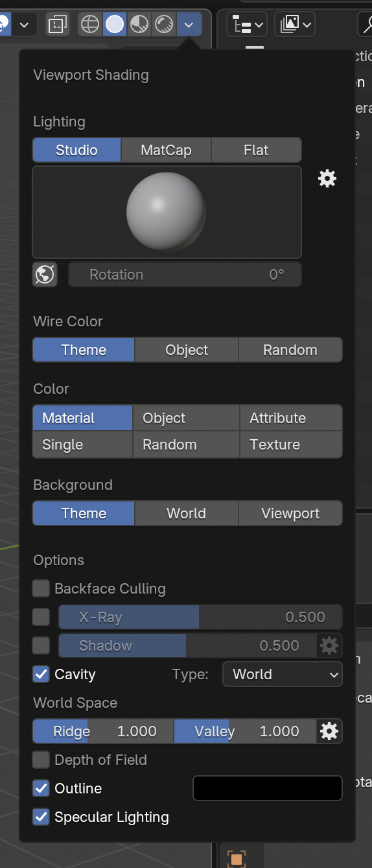Select Material Preview shading mode icon
Image resolution: width=372 pixels, height=868 pixels.
point(139,25)
